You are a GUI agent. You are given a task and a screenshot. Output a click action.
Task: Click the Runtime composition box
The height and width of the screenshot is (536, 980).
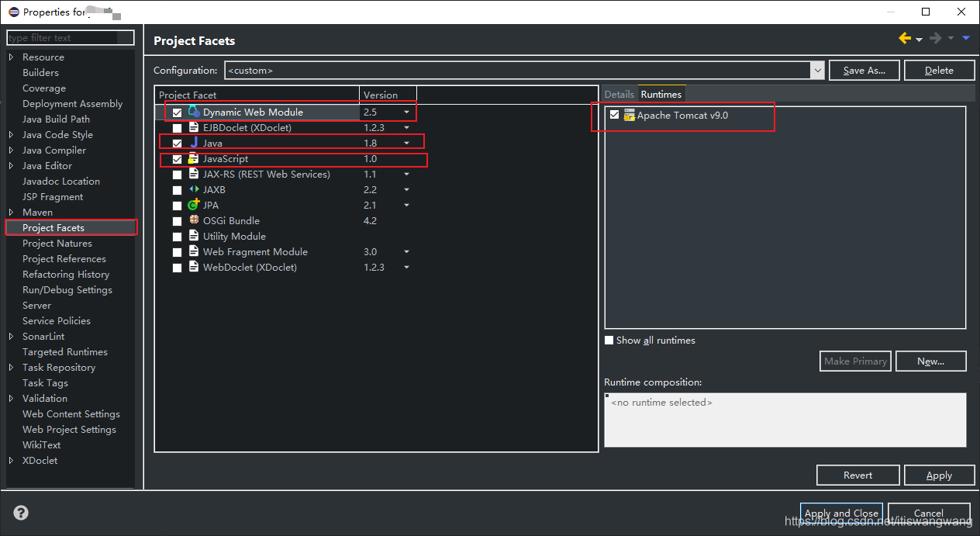tap(785, 420)
